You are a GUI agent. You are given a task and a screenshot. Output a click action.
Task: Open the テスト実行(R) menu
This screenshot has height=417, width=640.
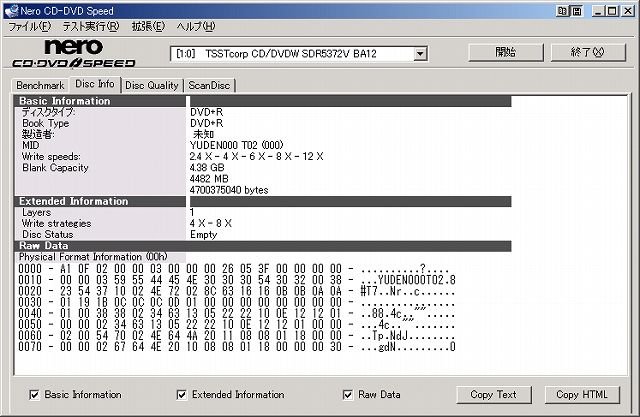pyautogui.click(x=91, y=27)
